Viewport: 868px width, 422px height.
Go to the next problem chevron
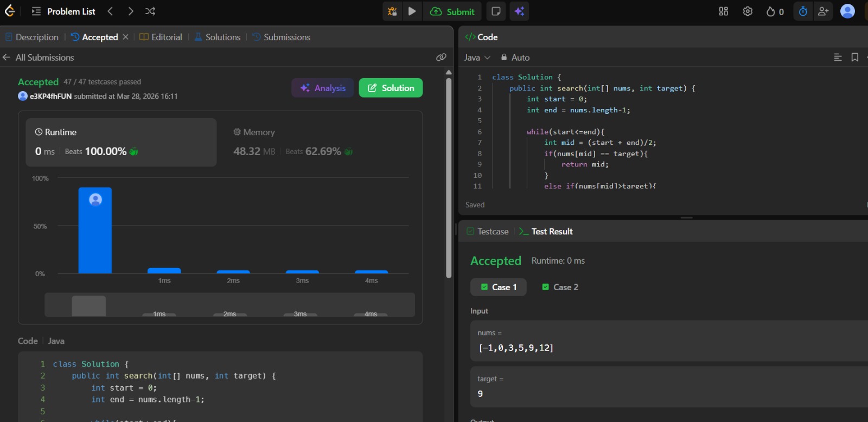point(130,11)
